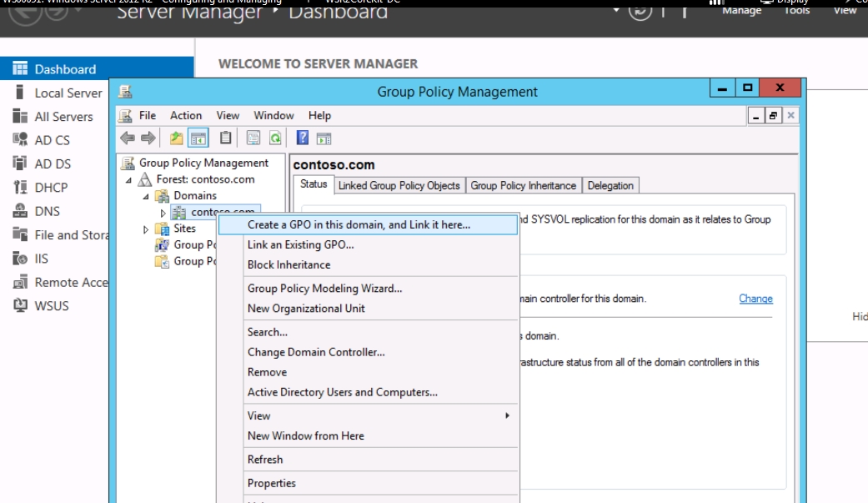Viewport: 868px width, 503px height.
Task: Choose New Organizational Unit
Action: [x=369, y=309]
